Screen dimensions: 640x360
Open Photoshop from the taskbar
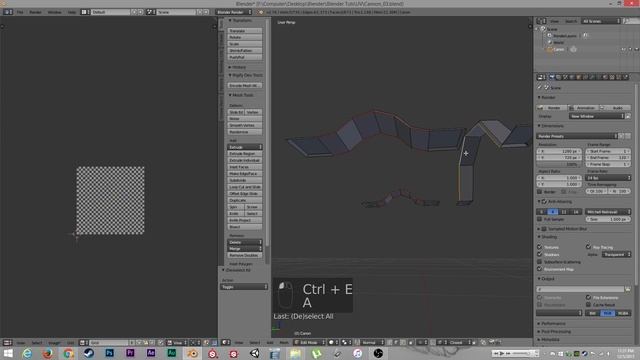[x=109, y=353]
